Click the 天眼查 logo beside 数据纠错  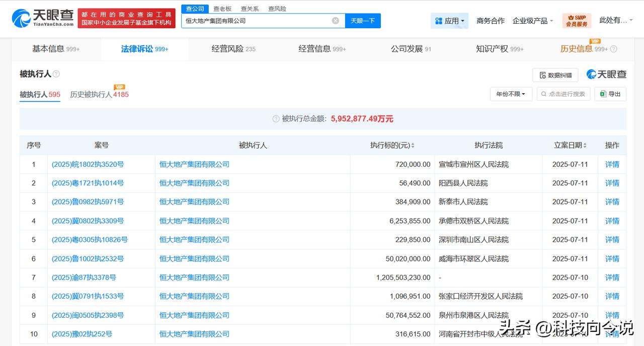[606, 75]
